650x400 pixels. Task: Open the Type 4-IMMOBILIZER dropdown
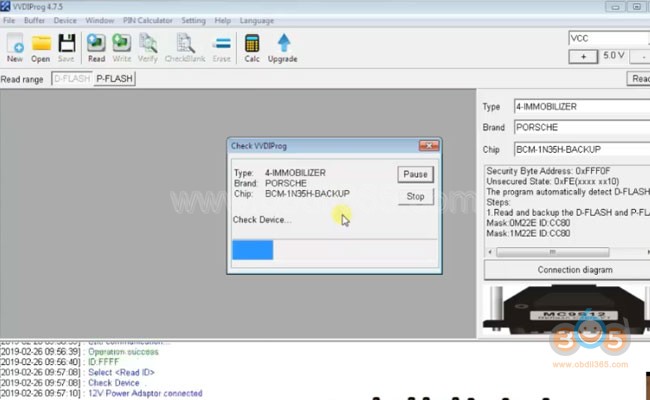click(x=582, y=107)
